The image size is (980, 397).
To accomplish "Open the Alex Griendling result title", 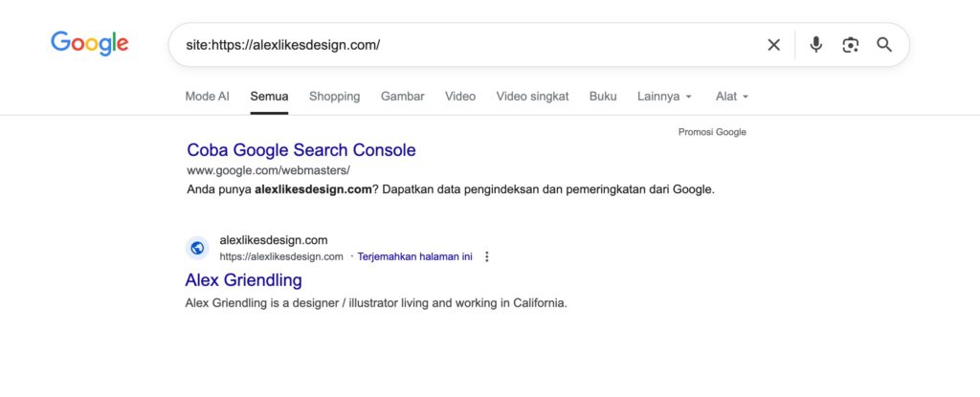I will click(x=244, y=280).
